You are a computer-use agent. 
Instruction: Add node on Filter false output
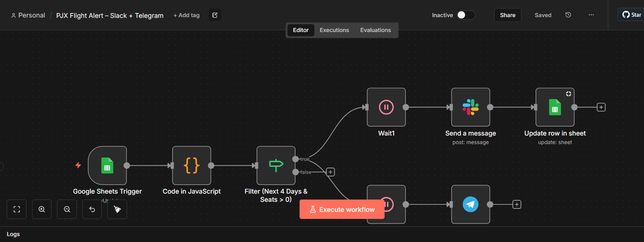331,172
